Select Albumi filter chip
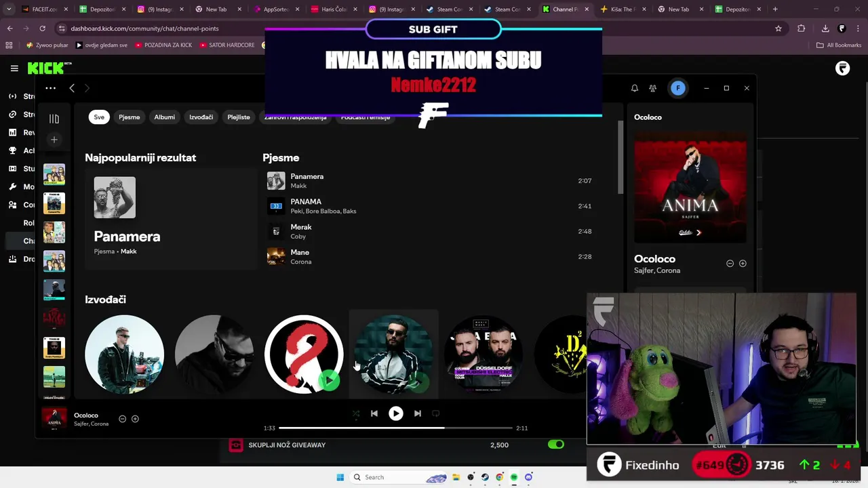Viewport: 868px width, 488px height. pyautogui.click(x=164, y=117)
